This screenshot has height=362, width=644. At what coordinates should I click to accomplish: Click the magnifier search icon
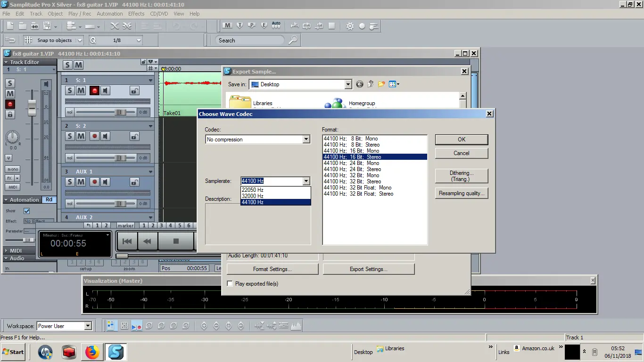click(293, 41)
